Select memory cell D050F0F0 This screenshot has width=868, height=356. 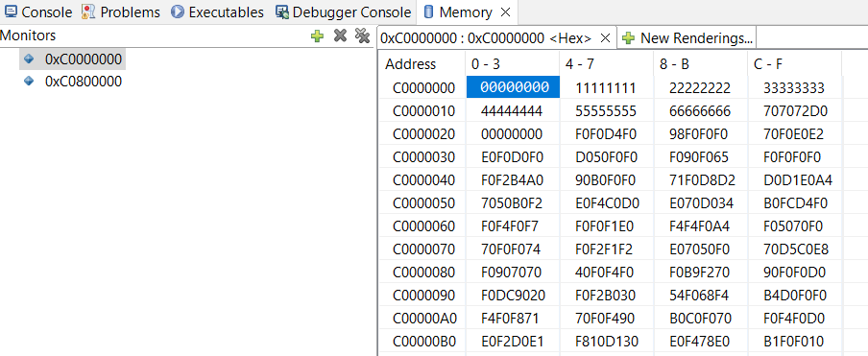click(x=606, y=157)
